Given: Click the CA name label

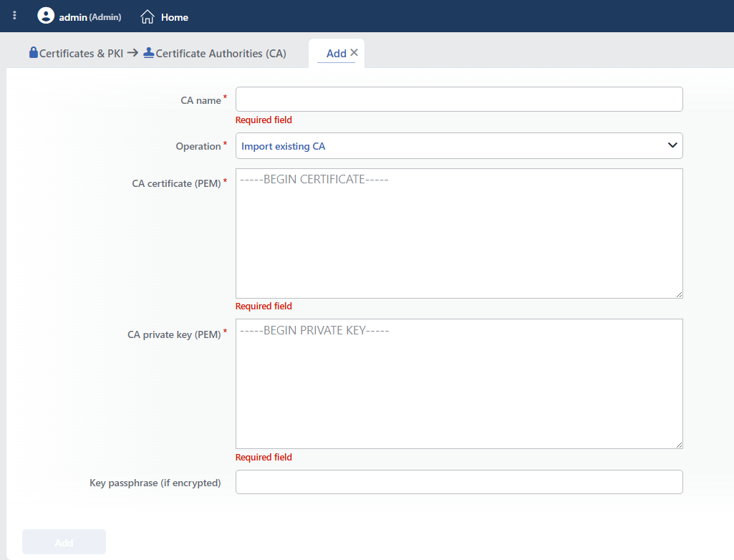Looking at the screenshot, I should tap(201, 100).
